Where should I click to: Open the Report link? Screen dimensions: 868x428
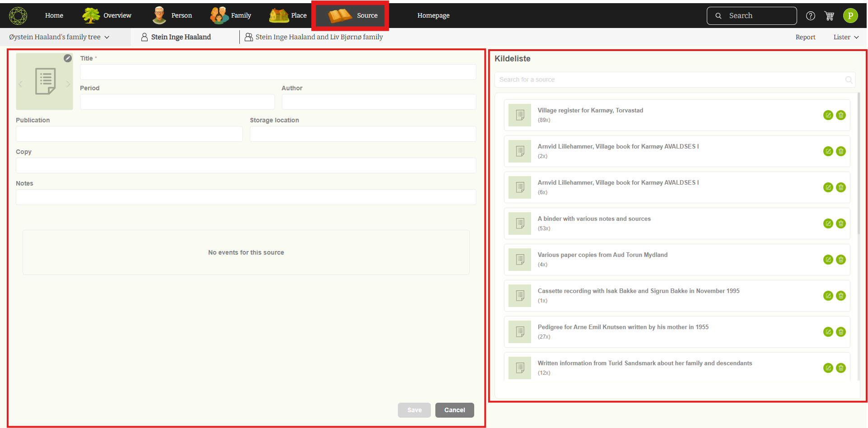(805, 37)
